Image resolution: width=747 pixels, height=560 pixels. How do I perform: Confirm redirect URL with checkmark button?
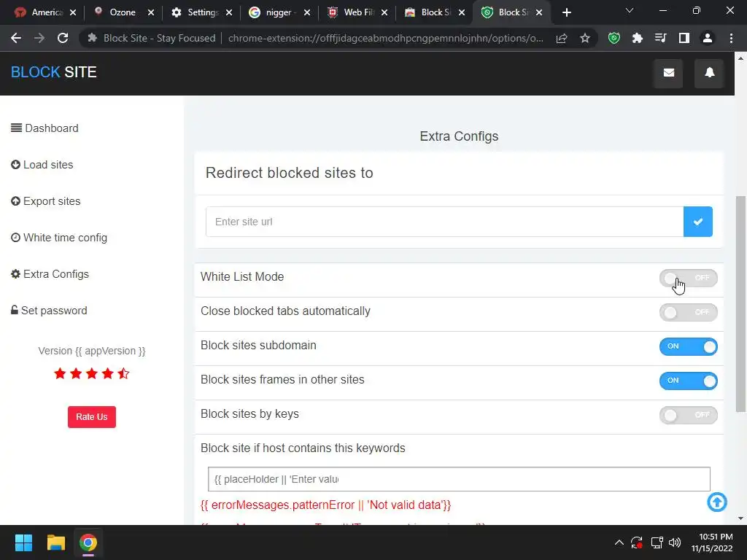point(698,222)
